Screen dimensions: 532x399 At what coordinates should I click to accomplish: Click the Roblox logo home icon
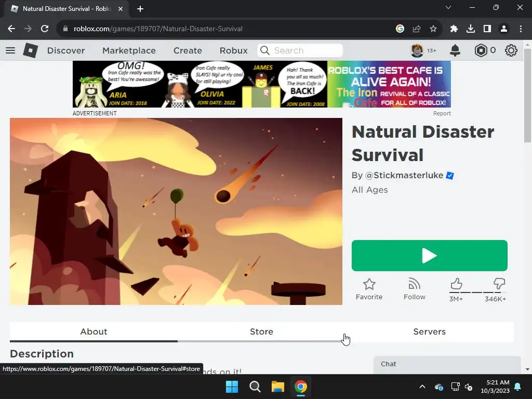30,50
